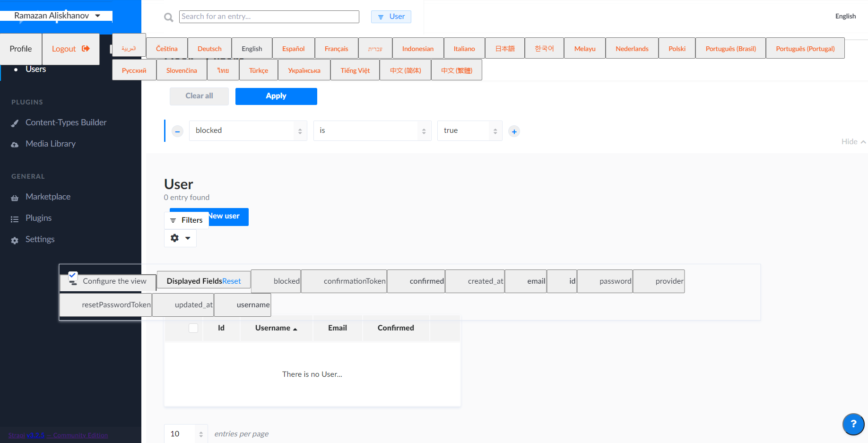Open Profile from user menu
The image size is (868, 443).
(x=21, y=49)
